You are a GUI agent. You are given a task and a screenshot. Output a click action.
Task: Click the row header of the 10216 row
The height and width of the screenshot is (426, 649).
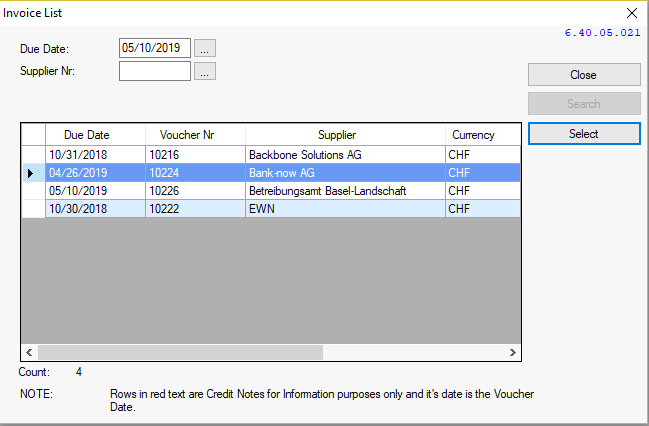33,155
